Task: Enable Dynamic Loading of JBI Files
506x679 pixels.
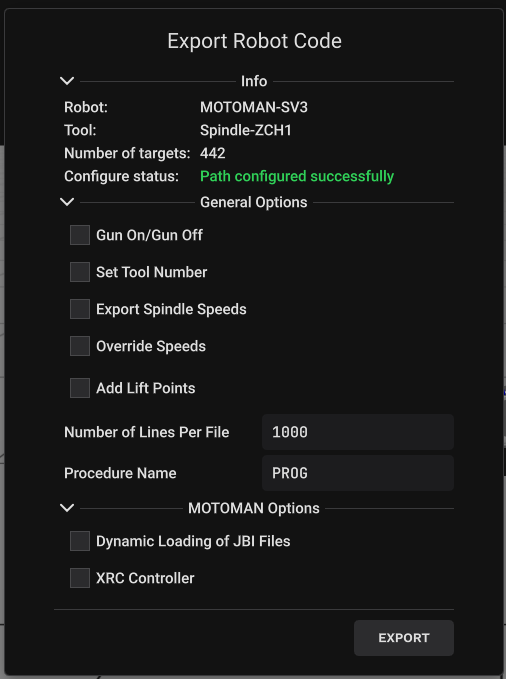Action: pyautogui.click(x=80, y=541)
